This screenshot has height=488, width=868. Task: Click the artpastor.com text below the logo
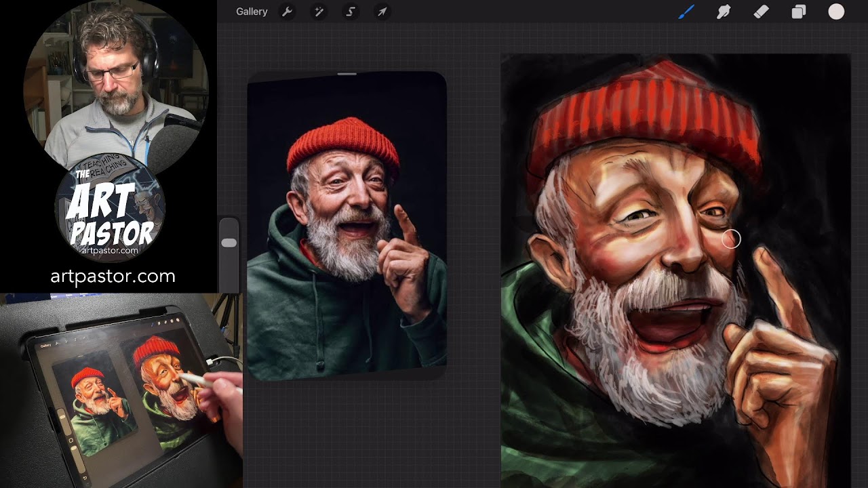tap(113, 276)
